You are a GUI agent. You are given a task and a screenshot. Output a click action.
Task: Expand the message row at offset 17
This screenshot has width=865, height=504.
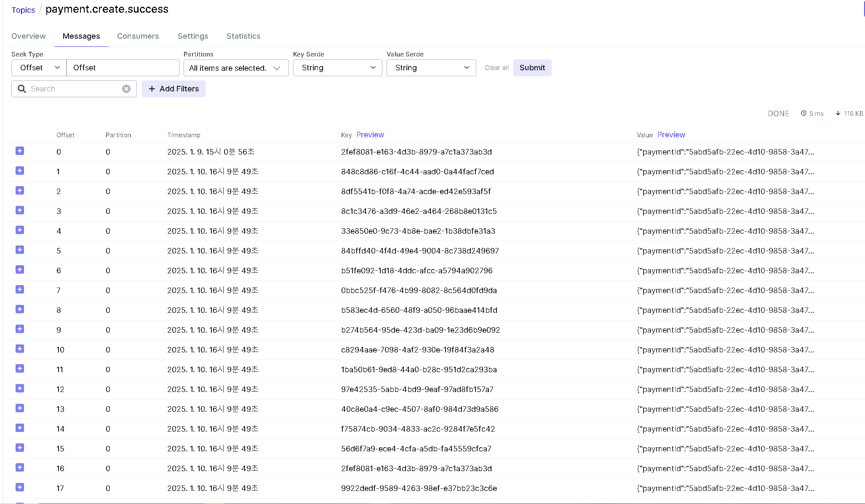[x=20, y=487]
